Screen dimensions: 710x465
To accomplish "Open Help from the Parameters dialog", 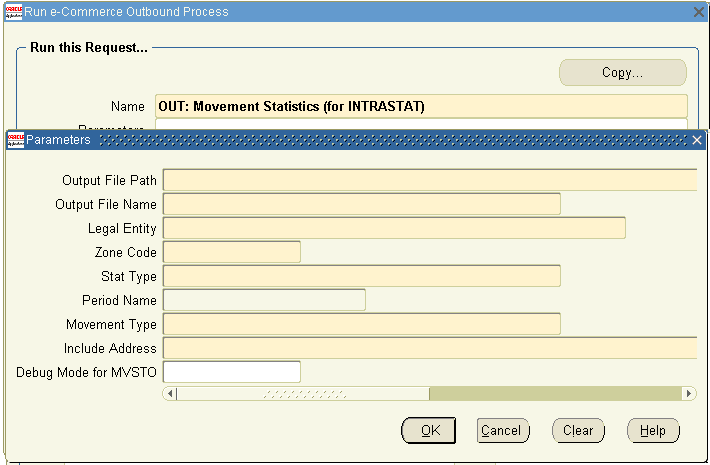I will pyautogui.click(x=653, y=431).
